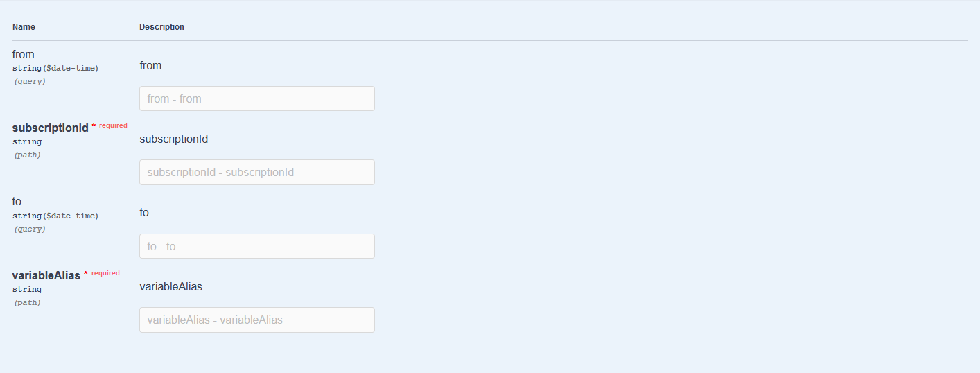Click the '(path)' label under variableAlias
The height and width of the screenshot is (373, 980).
pos(27,302)
